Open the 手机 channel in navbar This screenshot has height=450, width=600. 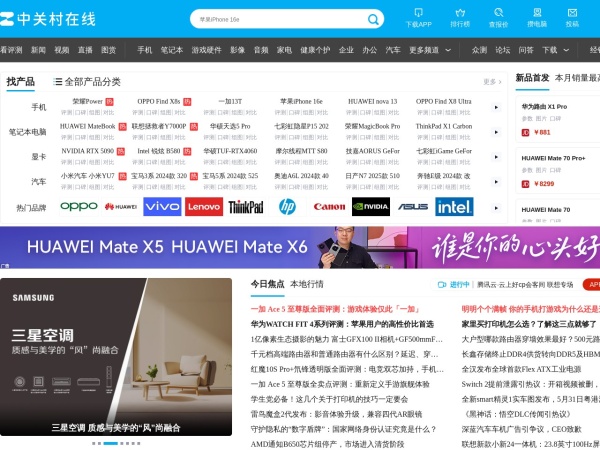point(145,50)
